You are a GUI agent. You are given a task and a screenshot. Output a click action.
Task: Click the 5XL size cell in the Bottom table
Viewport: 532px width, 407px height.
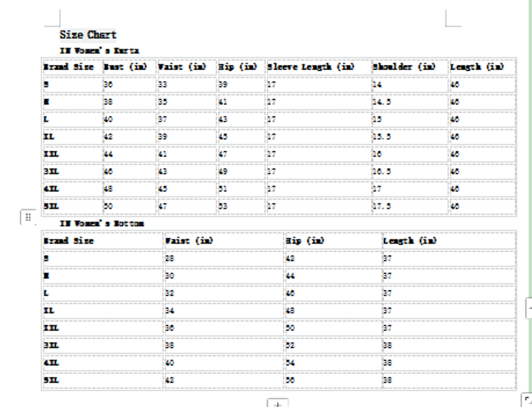51,380
